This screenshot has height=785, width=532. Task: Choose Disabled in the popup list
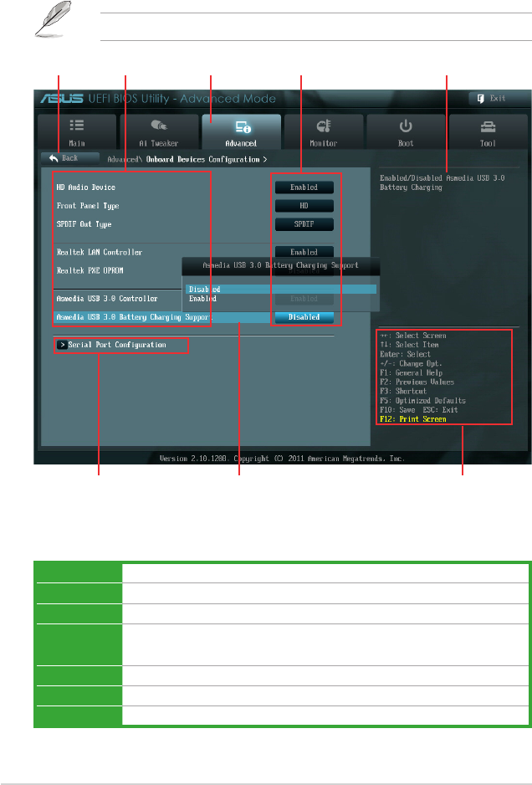pyautogui.click(x=281, y=290)
